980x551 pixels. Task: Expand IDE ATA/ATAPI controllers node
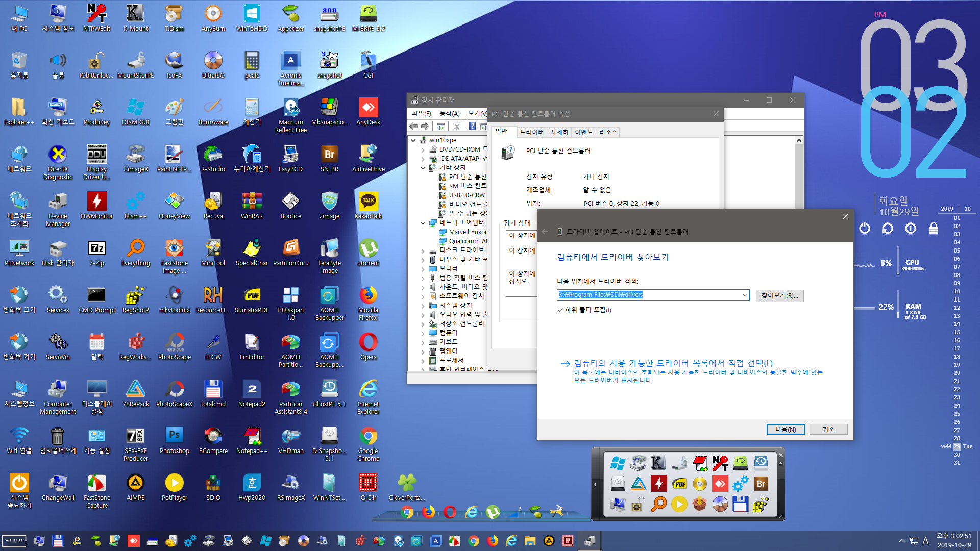[423, 159]
